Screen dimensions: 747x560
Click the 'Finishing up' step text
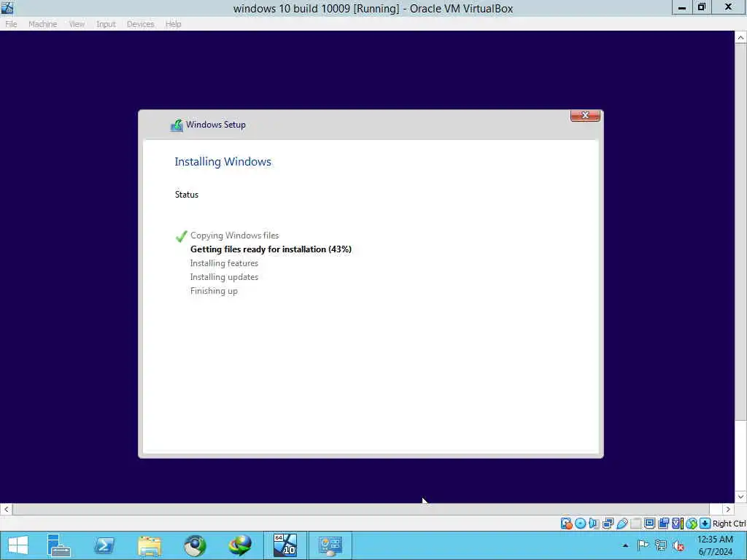pyautogui.click(x=214, y=291)
